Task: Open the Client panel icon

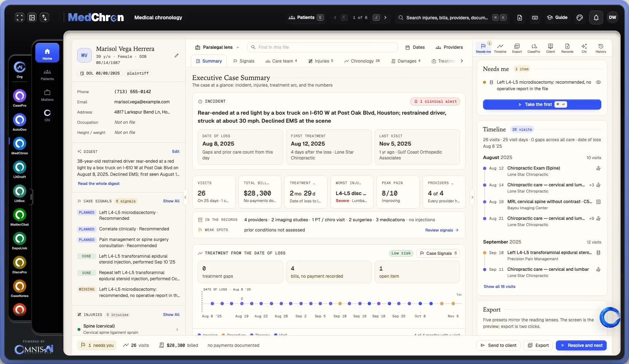Action: pos(550,48)
